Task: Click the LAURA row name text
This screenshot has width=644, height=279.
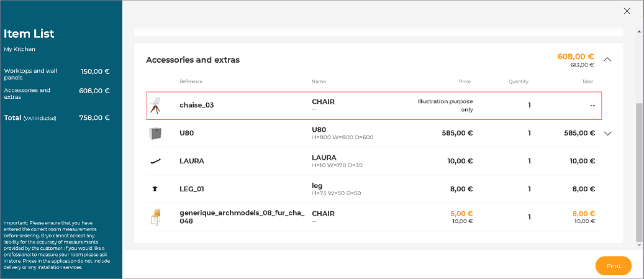Action: (325, 158)
